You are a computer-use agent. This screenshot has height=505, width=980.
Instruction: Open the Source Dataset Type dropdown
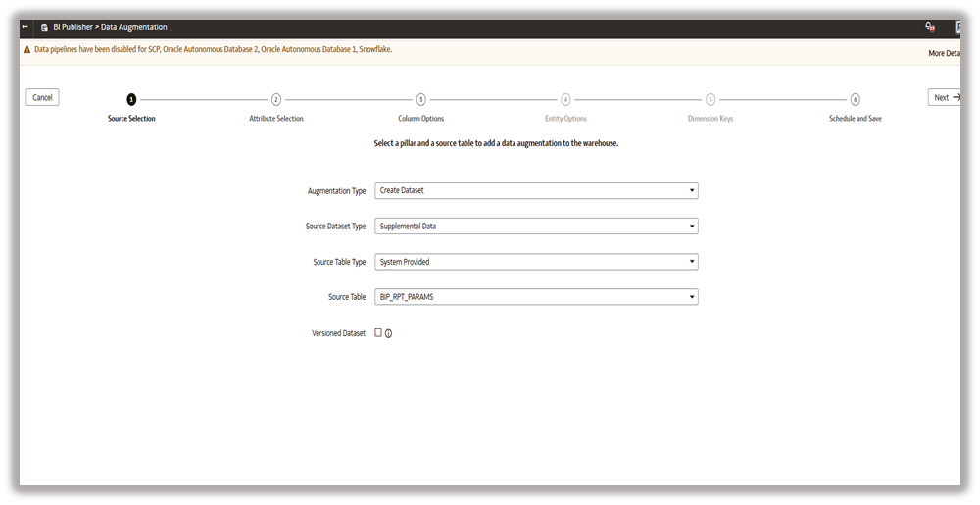coord(536,227)
